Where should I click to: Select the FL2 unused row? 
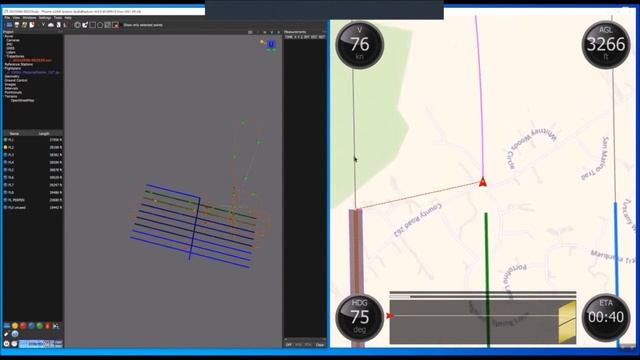[33, 207]
